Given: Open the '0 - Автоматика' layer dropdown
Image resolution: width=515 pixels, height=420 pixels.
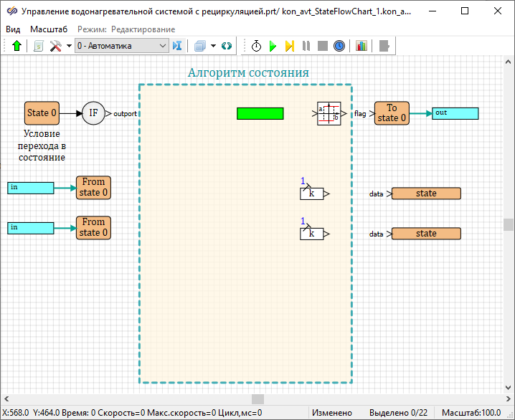Looking at the screenshot, I should (x=121, y=46).
